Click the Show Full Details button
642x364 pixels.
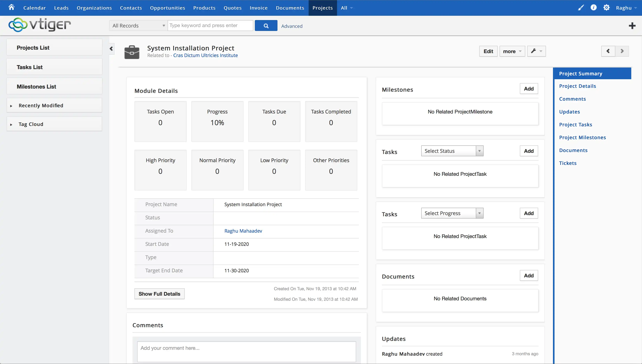pyautogui.click(x=160, y=294)
